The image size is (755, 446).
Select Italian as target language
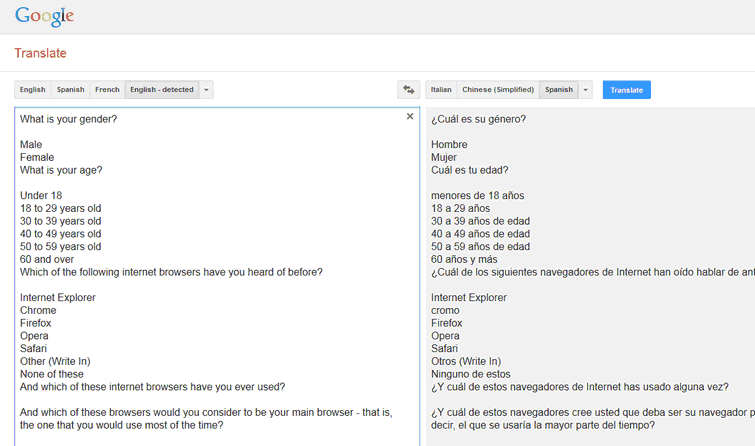(x=441, y=90)
